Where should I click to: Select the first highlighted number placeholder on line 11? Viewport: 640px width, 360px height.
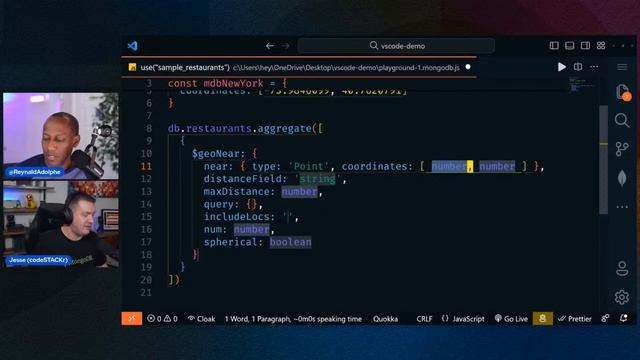(449, 167)
